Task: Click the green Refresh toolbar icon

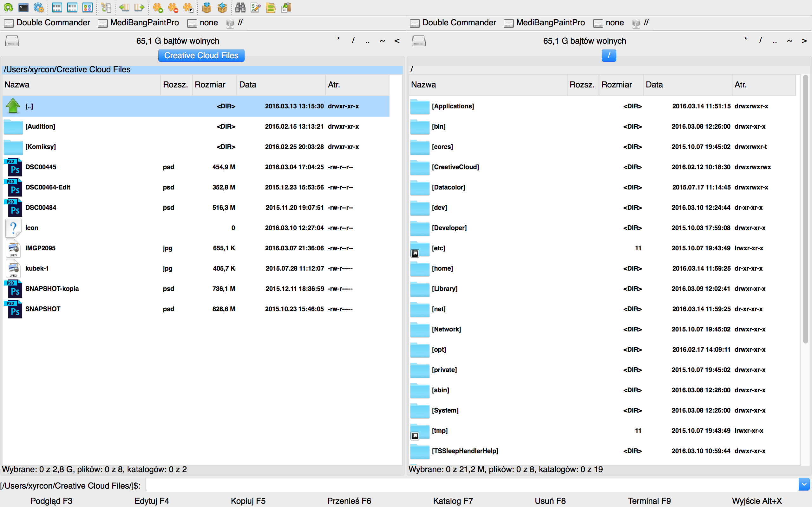Action: pyautogui.click(x=8, y=7)
